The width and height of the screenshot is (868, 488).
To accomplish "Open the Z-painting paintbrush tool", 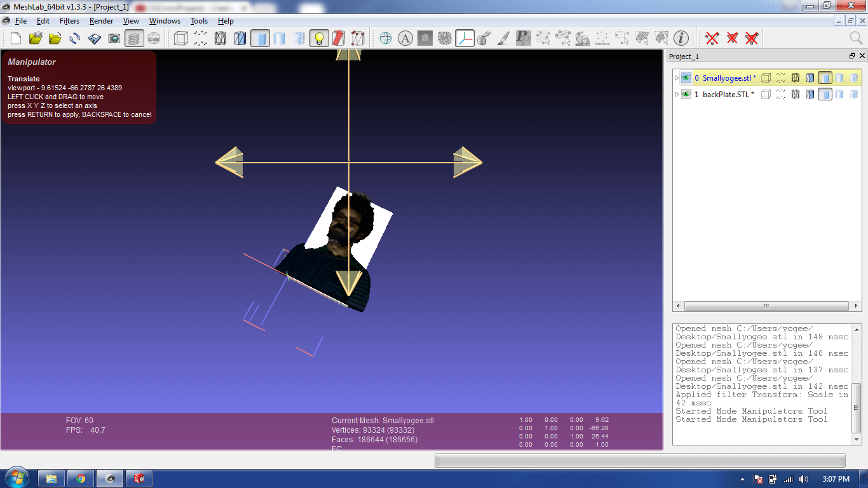I will [x=504, y=39].
